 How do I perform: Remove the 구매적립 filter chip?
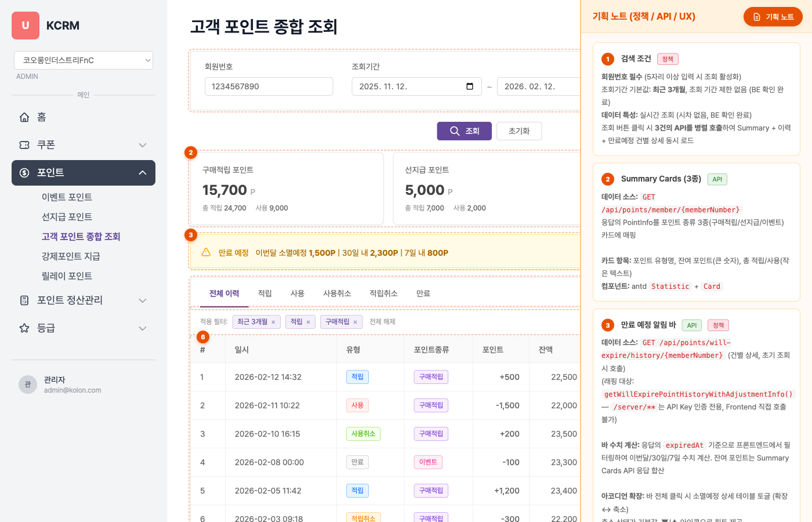355,322
